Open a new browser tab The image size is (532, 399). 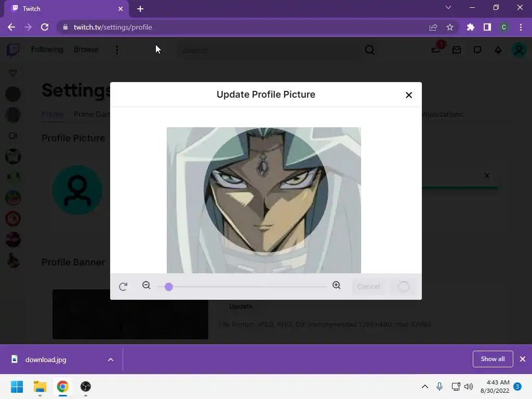tap(140, 9)
